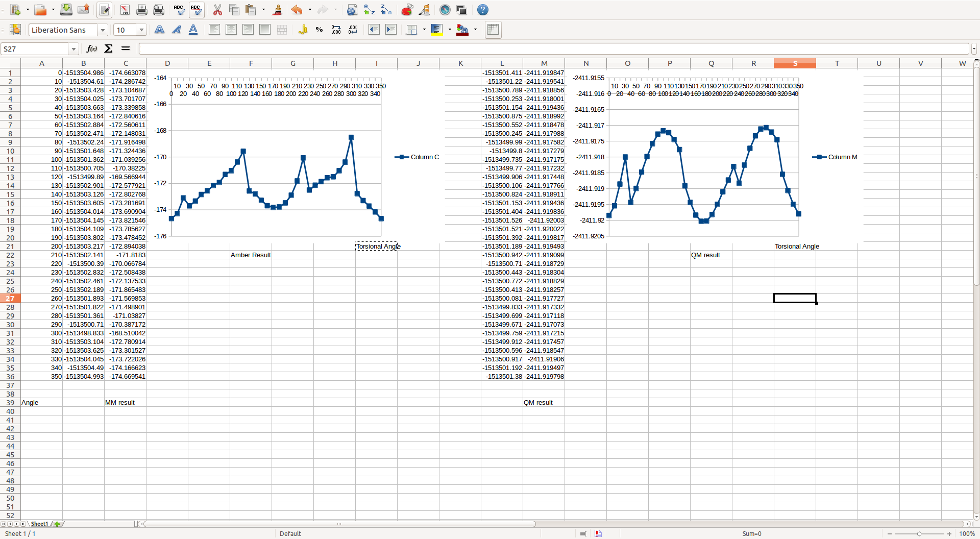Toggle the grid lines button
Viewport: 980px width, 539px height.
pos(493,30)
